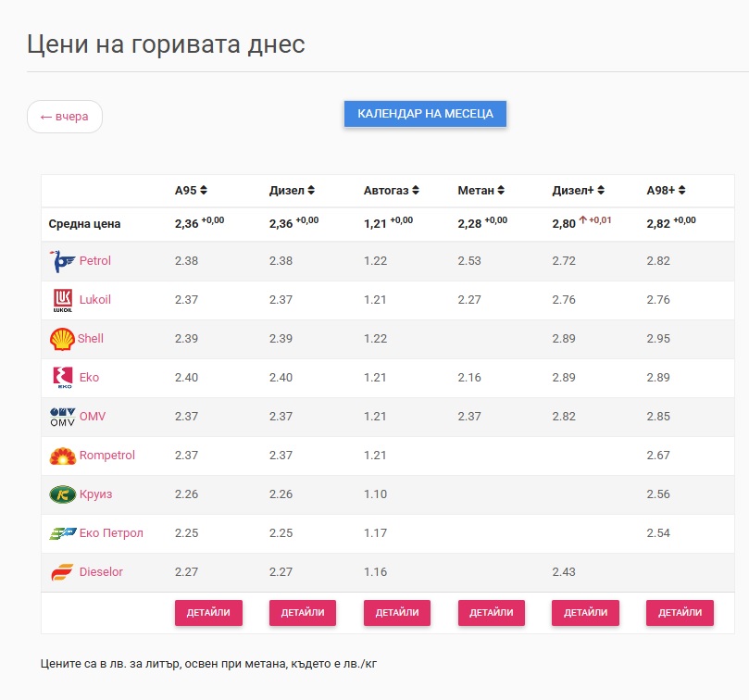
Task: Select OMV's Дизел+ price 2.82
Action: point(564,416)
